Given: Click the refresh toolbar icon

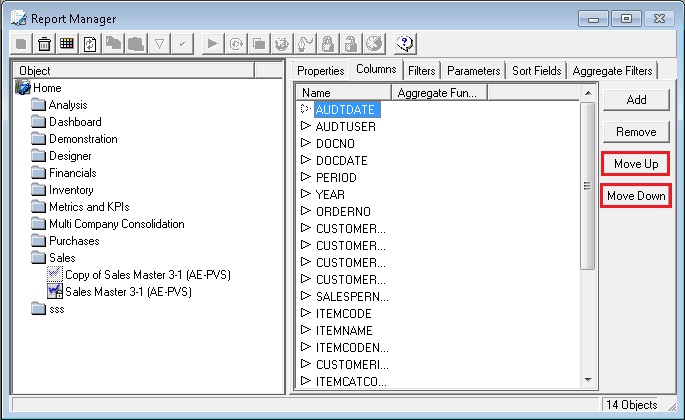Looking at the screenshot, I should click(89, 43).
